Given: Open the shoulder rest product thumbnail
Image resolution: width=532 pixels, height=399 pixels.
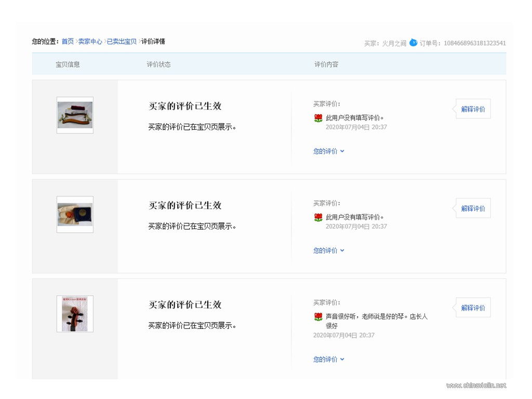Looking at the screenshot, I should [75, 115].
